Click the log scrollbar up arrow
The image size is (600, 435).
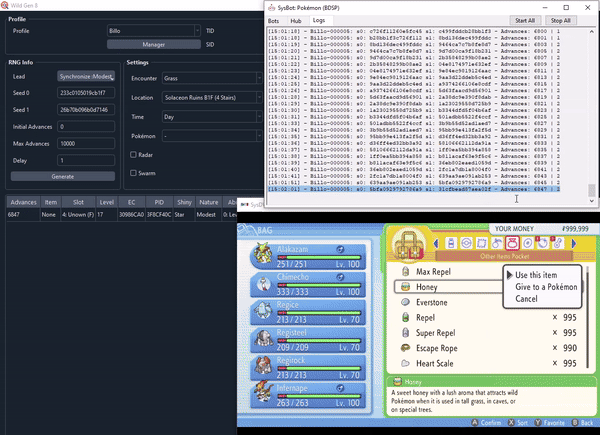click(592, 31)
